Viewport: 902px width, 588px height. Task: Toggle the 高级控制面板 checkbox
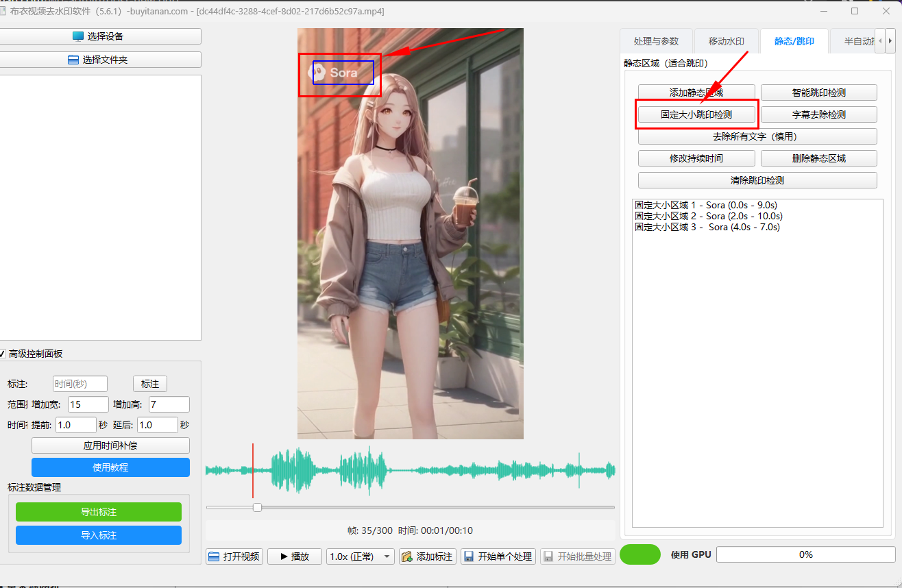coord(3,354)
